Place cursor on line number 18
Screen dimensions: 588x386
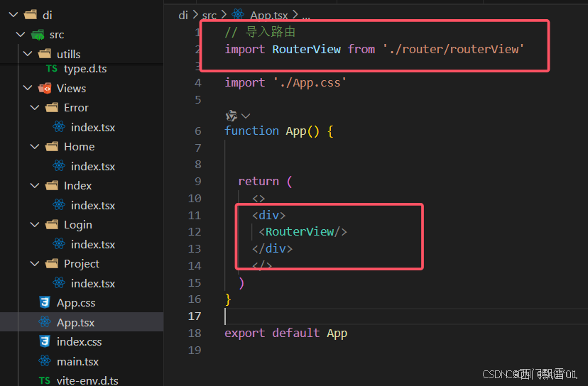click(x=195, y=333)
